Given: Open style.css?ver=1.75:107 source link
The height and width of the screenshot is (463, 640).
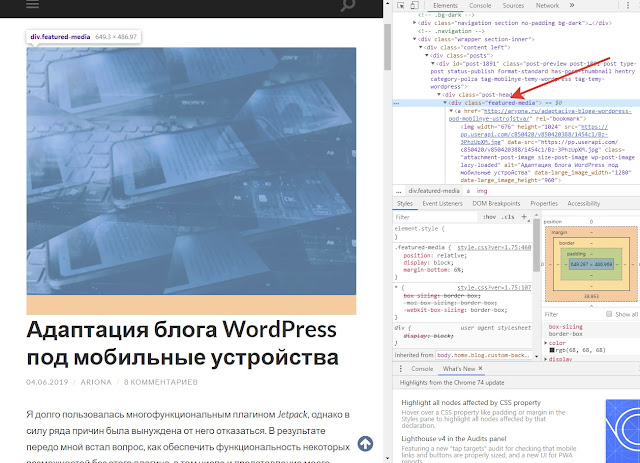Looking at the screenshot, I should click(494, 287).
